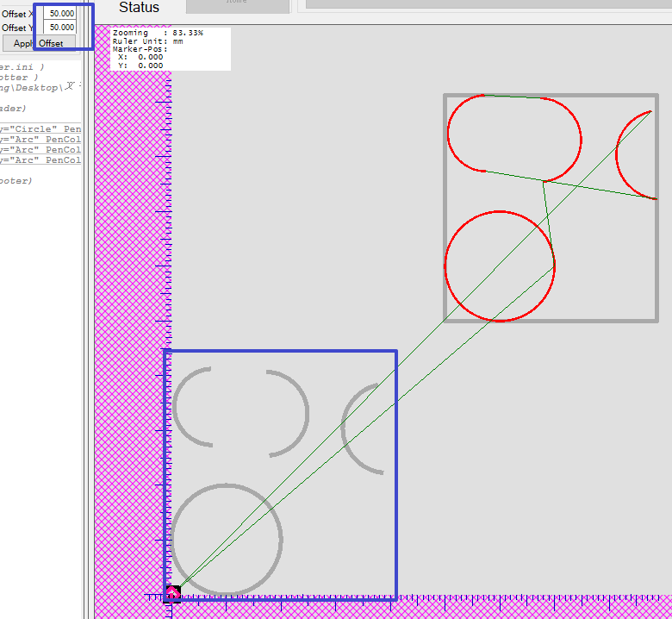Image resolution: width=672 pixels, height=619 pixels.
Task: Focus the Offset Y value field
Action: (60, 28)
